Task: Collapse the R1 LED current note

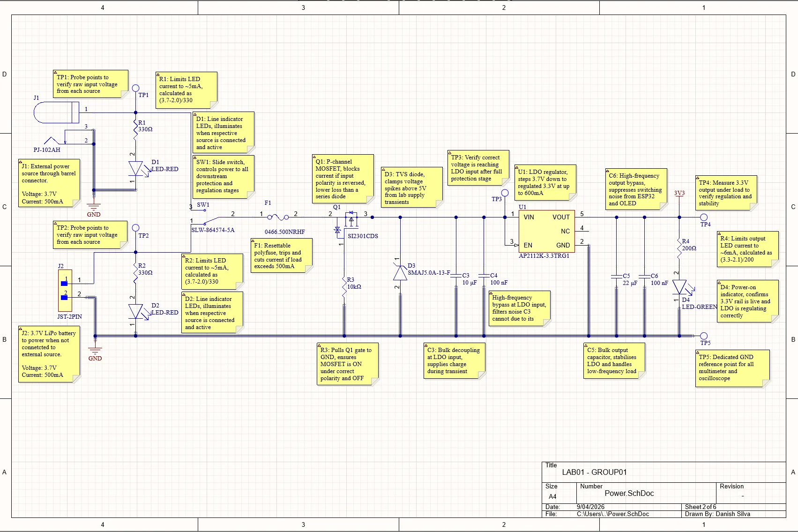Action: click(x=157, y=74)
